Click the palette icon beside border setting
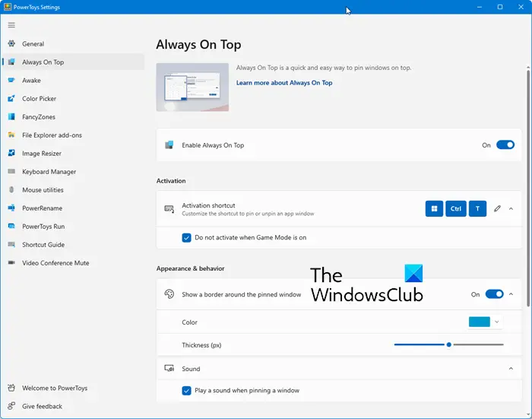 (169, 294)
